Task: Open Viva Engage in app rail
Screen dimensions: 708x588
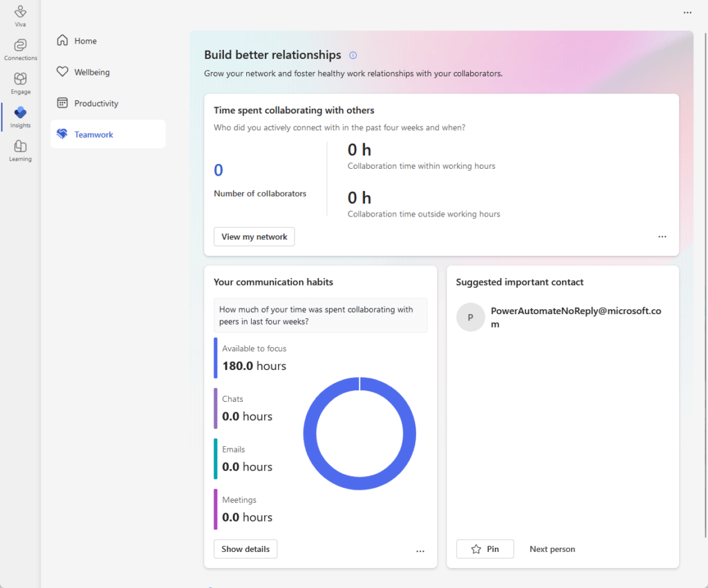Action: click(x=20, y=83)
